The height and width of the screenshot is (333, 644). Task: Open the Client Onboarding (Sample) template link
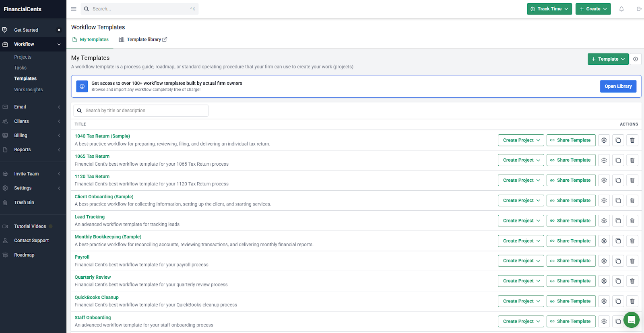click(x=104, y=197)
